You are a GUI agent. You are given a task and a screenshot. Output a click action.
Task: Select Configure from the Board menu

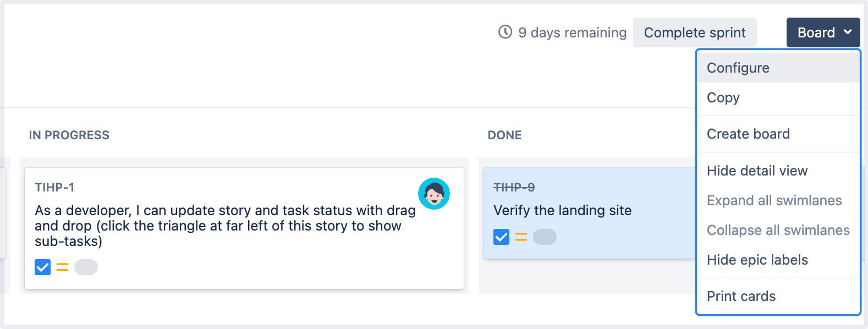pyautogui.click(x=738, y=68)
